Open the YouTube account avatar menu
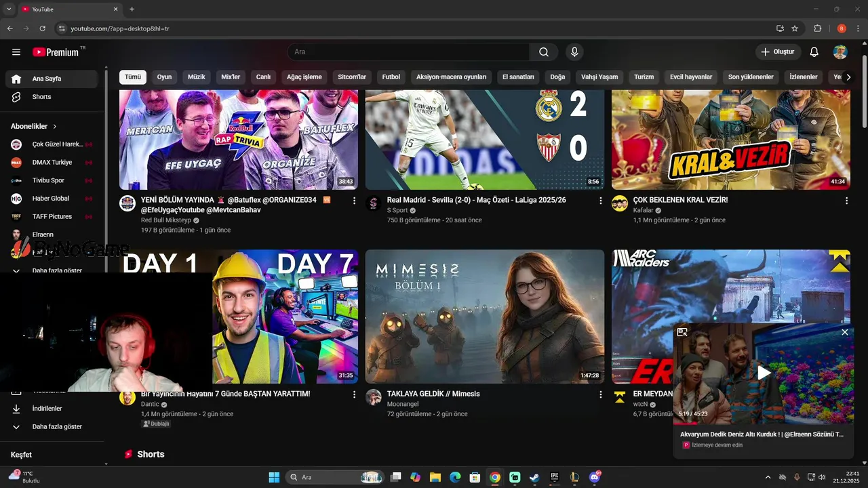Screen dimensions: 868x488 840,52
